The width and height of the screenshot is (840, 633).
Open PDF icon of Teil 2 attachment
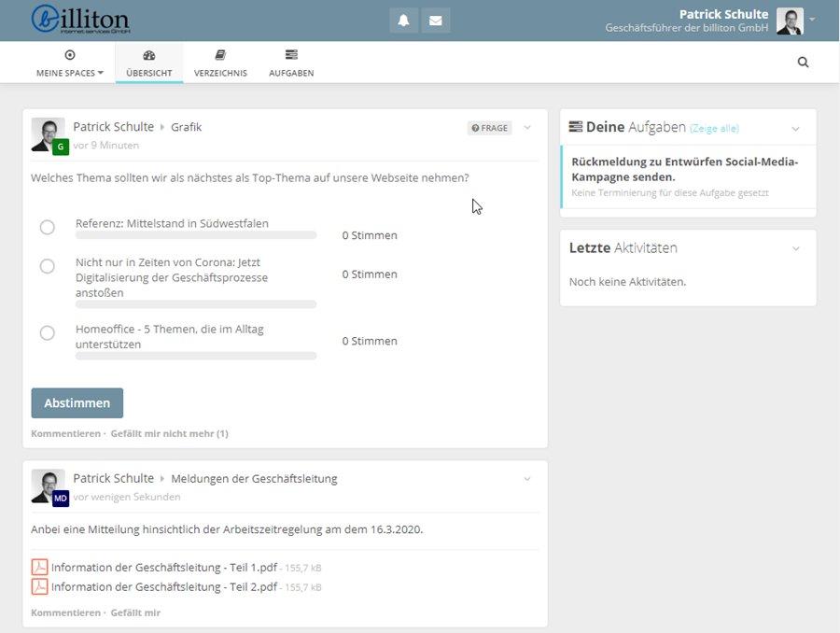click(x=39, y=586)
